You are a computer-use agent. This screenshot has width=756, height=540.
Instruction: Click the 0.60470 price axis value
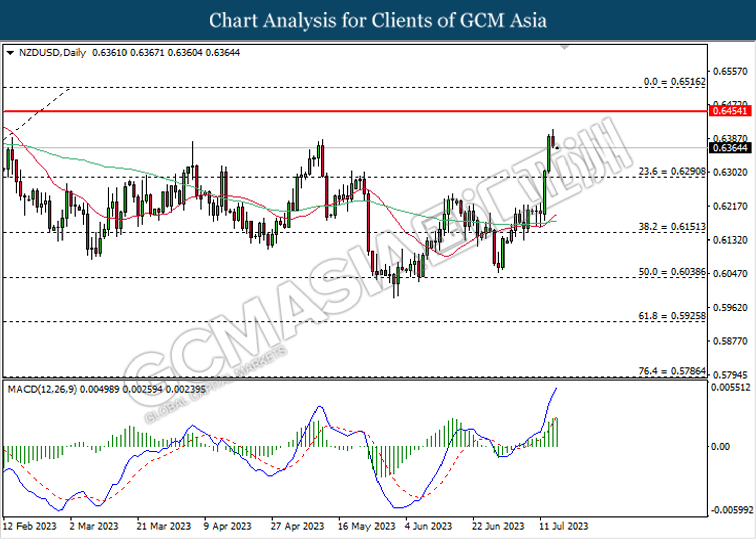(730, 274)
